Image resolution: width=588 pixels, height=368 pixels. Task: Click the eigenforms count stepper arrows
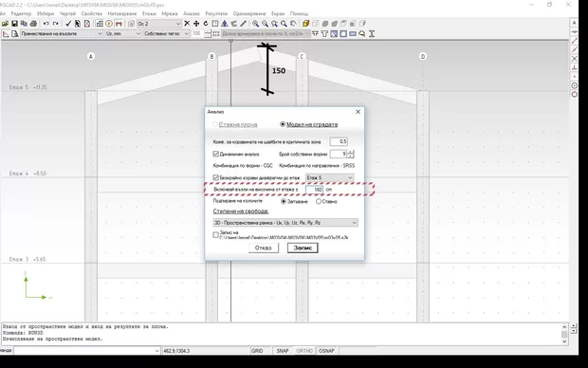click(350, 154)
